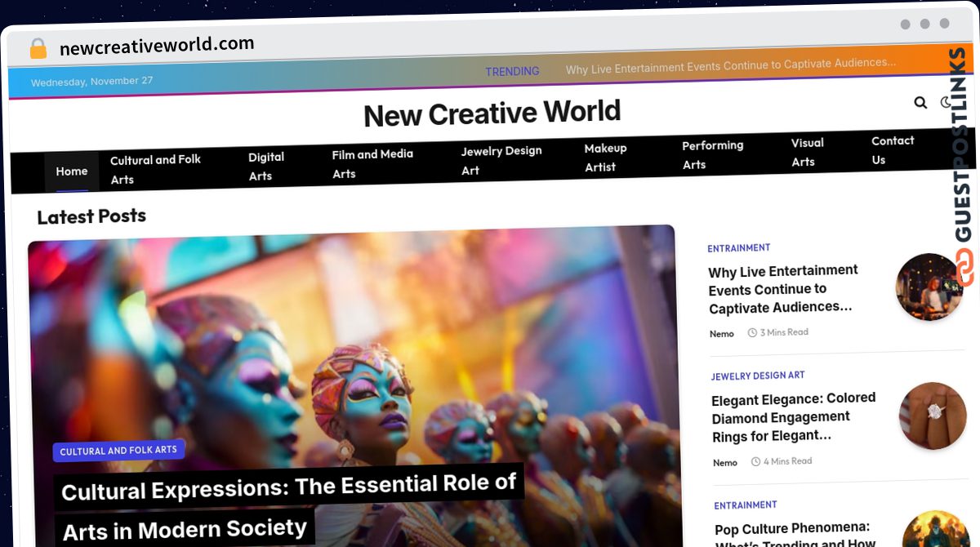Click the TRENDING label
The image size is (980, 547).
tap(512, 72)
